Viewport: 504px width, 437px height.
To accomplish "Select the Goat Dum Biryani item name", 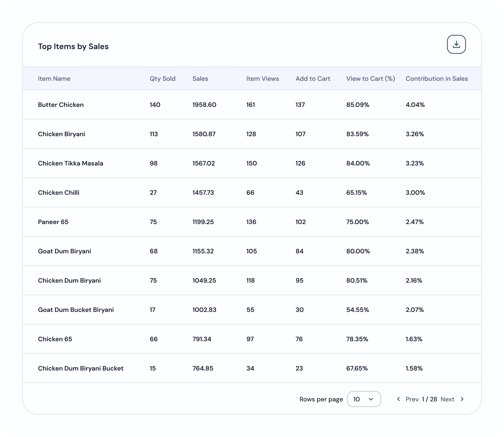I will click(64, 251).
